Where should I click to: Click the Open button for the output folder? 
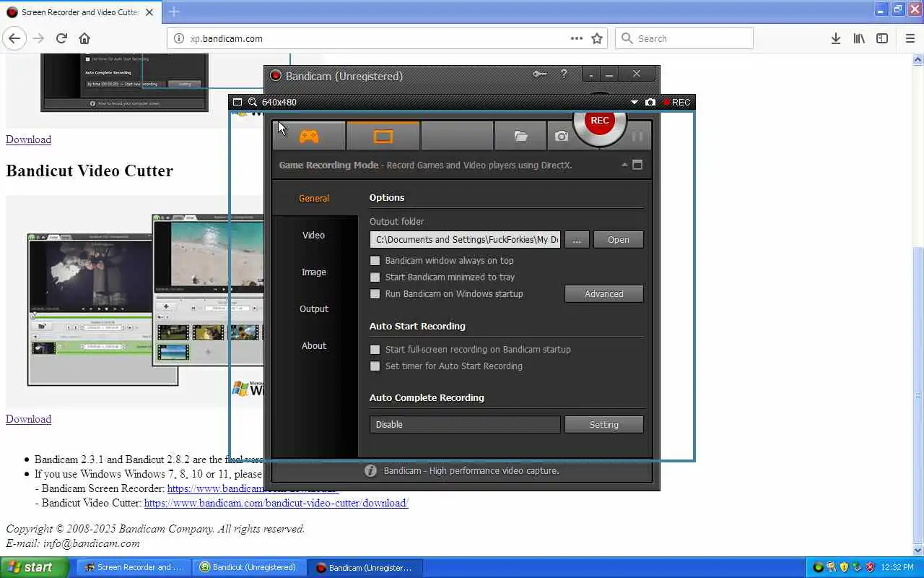coord(619,240)
